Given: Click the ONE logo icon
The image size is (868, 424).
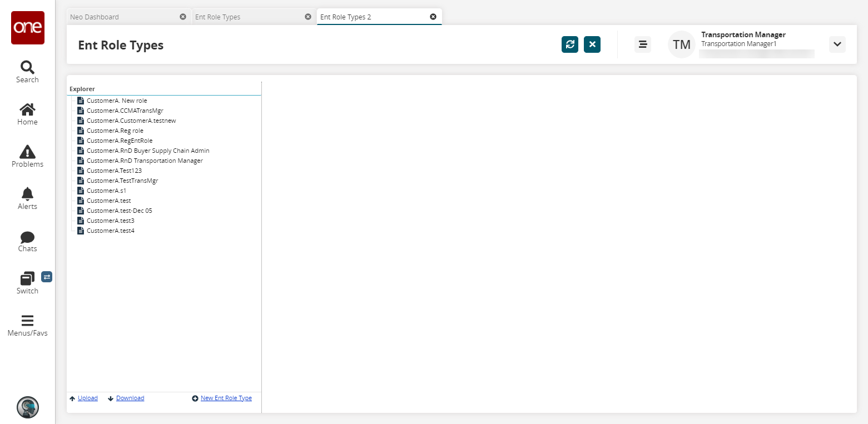Looking at the screenshot, I should coord(28,28).
